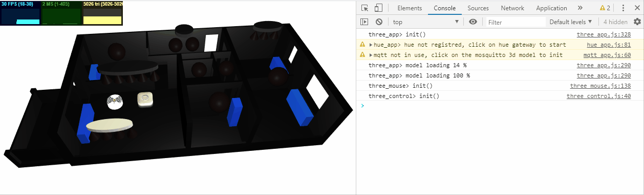The height and width of the screenshot is (195, 644).
Task: Click the FPS stats panel
Action: tap(20, 13)
